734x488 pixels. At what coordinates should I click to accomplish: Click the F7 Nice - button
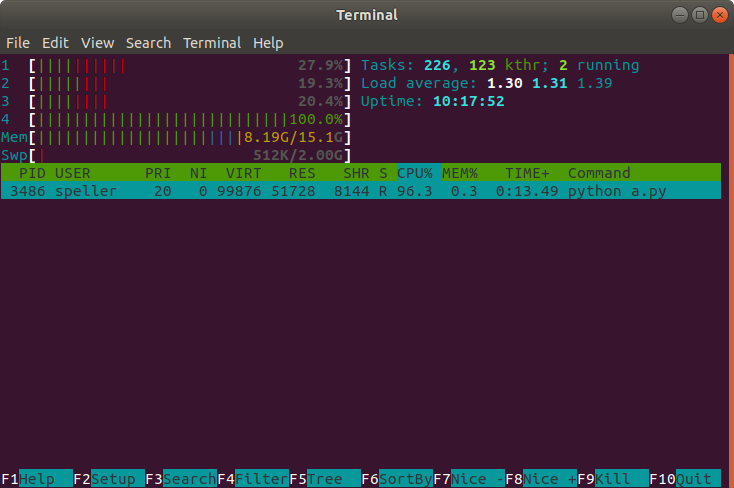click(469, 479)
